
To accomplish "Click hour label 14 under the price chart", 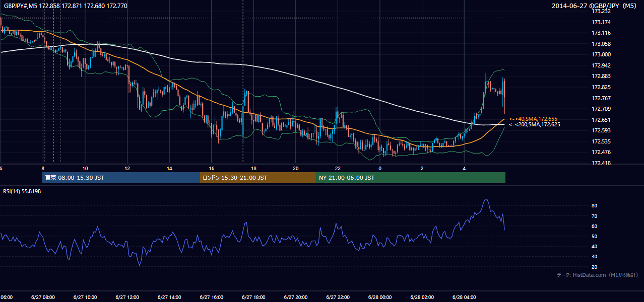I will (170, 169).
